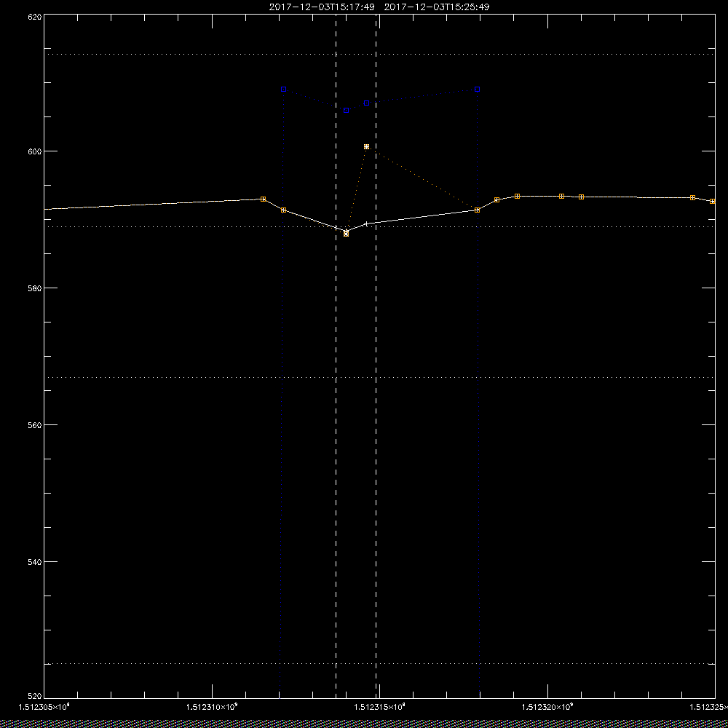Screen dimensions: 728x728
Task: Pick the lowest blue square marker
Action: pyautogui.click(x=346, y=111)
